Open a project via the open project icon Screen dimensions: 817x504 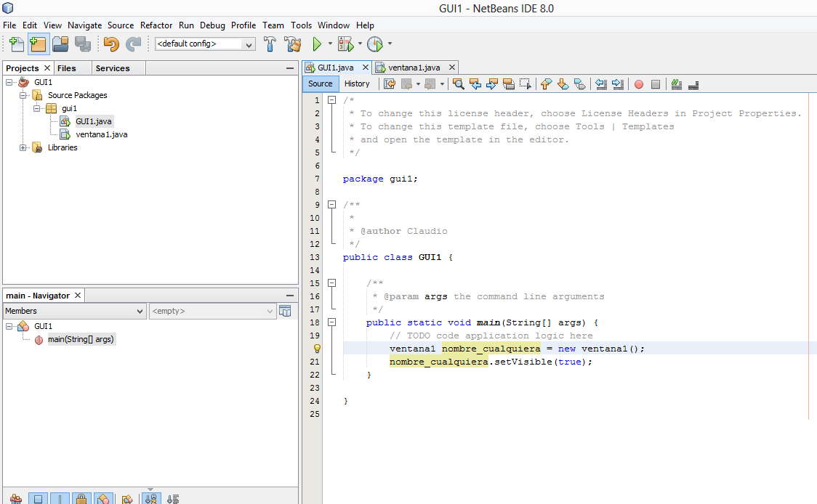(x=60, y=44)
